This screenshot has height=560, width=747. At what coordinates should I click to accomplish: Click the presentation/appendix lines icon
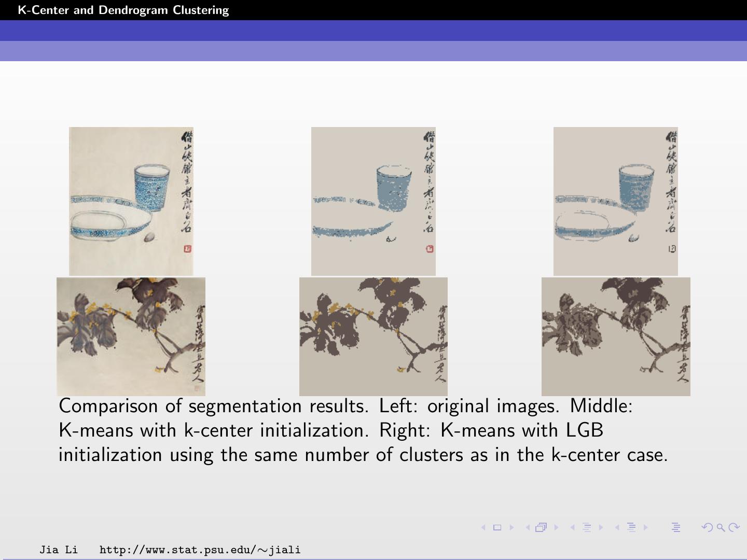(x=676, y=528)
